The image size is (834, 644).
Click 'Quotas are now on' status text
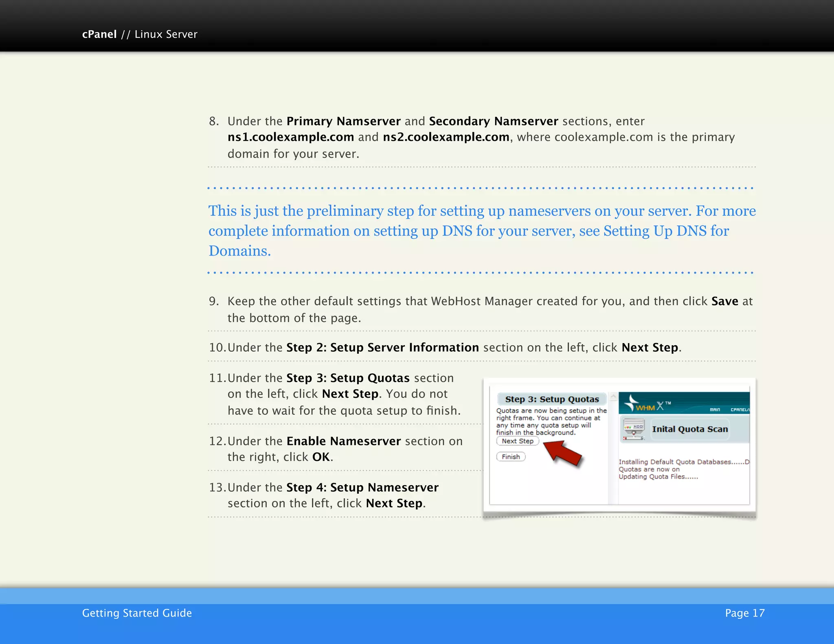click(649, 469)
